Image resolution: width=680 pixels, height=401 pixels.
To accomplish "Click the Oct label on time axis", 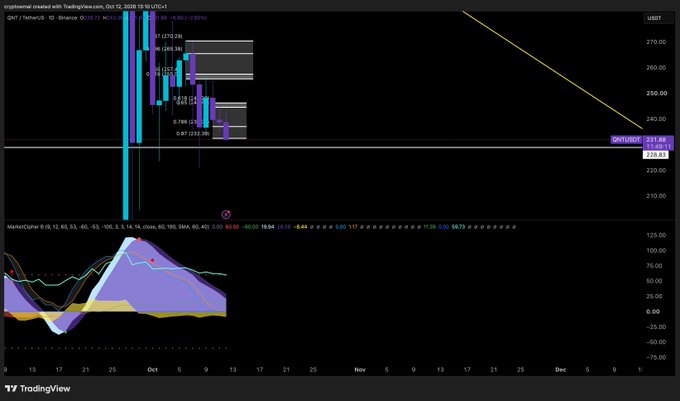I will 152,370.
